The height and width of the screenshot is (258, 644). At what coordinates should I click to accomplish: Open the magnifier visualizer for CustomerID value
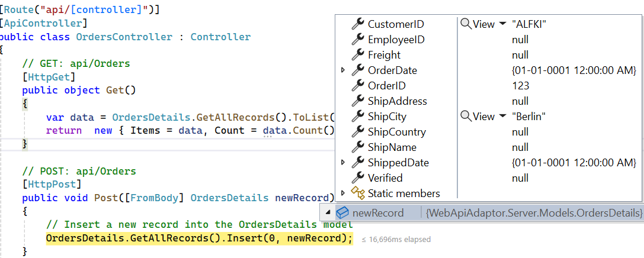point(466,24)
